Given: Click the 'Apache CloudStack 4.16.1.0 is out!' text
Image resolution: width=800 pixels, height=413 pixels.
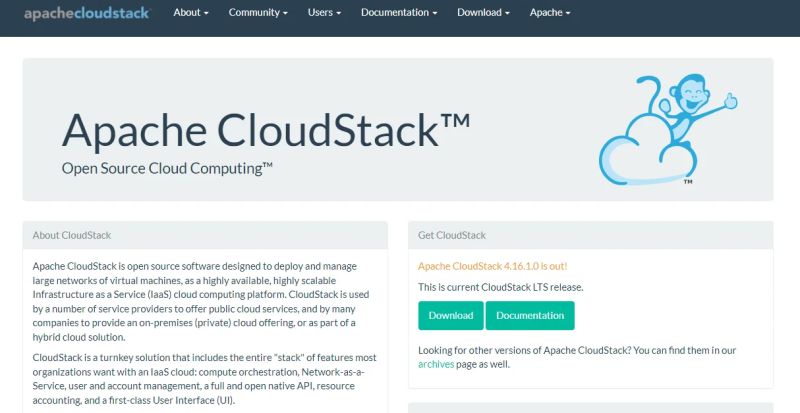Looking at the screenshot, I should point(492,266).
